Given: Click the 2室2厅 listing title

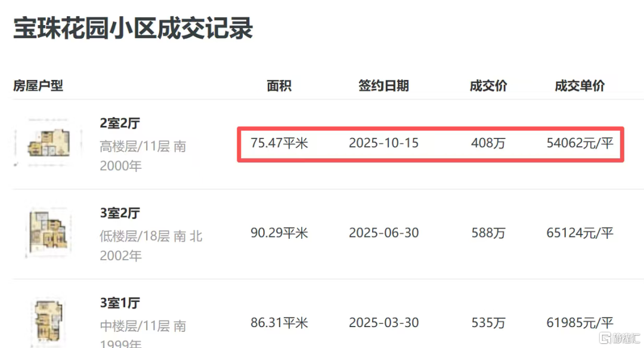Looking at the screenshot, I should [x=119, y=124].
